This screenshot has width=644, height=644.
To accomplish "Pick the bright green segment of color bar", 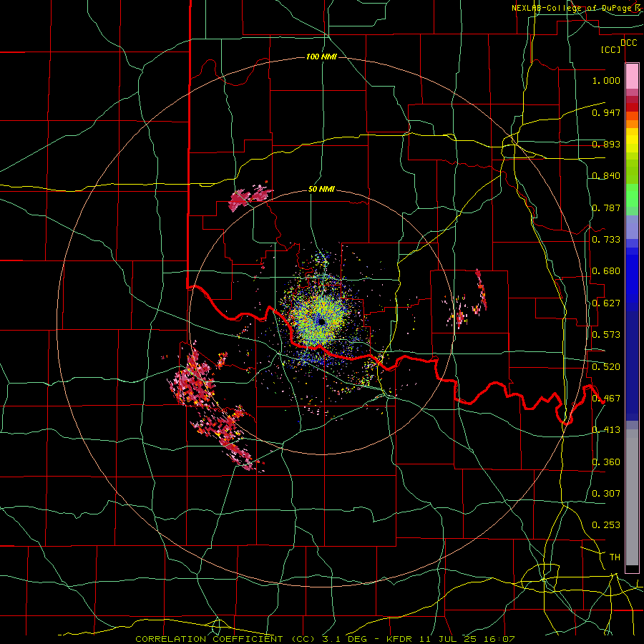I will click(x=632, y=195).
